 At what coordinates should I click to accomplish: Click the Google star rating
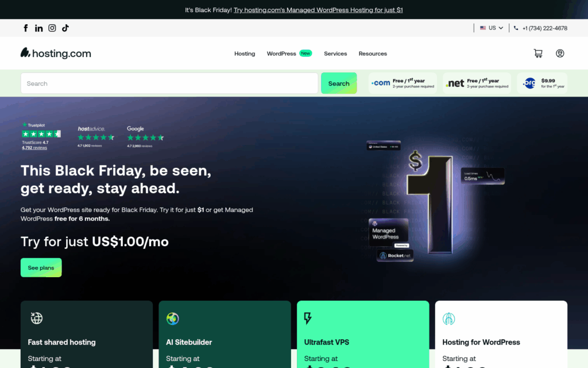(x=145, y=138)
